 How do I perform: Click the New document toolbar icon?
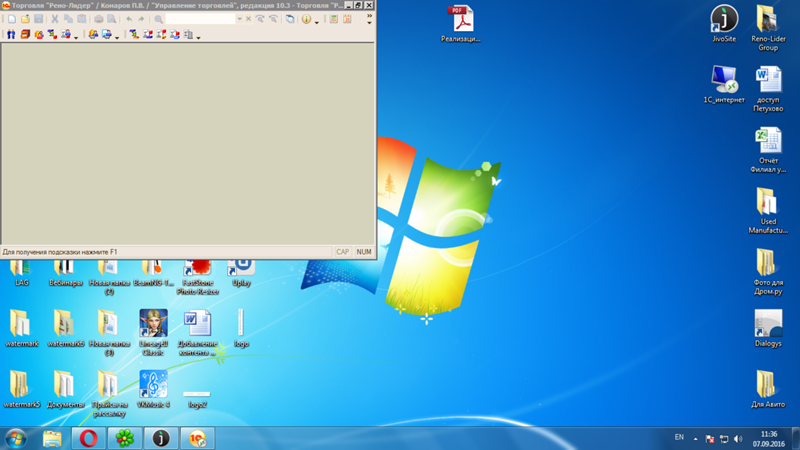tap(11, 19)
